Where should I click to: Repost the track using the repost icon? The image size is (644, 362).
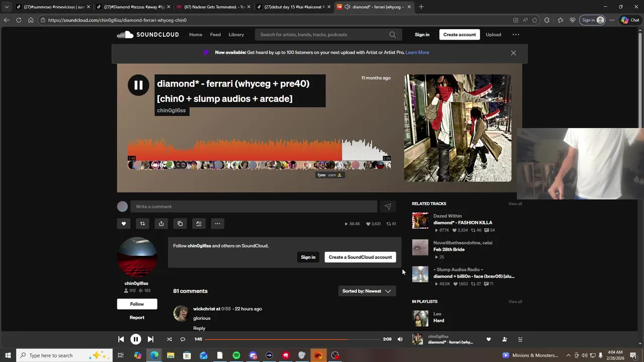(x=142, y=224)
